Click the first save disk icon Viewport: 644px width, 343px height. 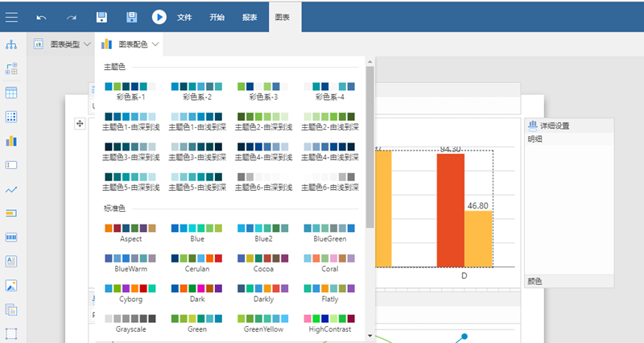101,17
